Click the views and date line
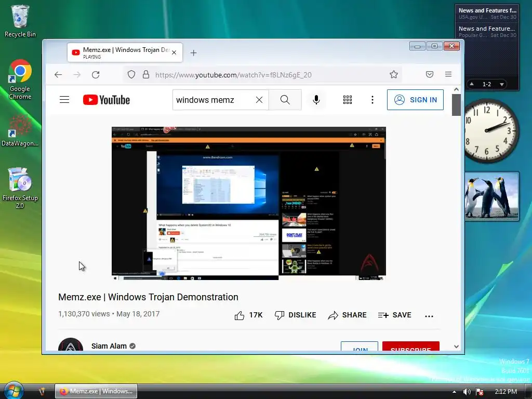The image size is (532, 399). click(x=109, y=314)
